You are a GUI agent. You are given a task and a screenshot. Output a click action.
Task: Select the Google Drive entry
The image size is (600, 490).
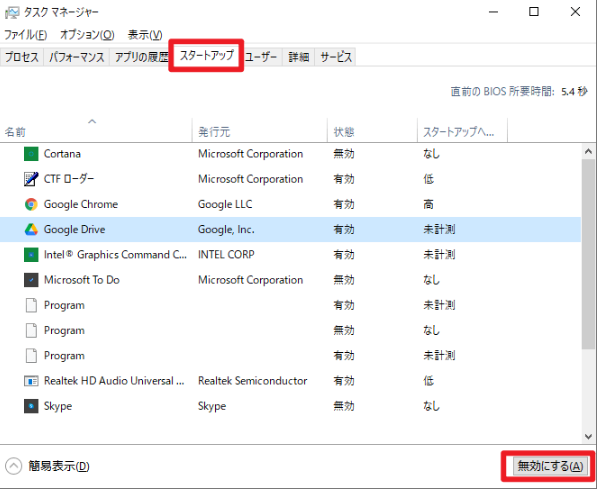point(75,230)
